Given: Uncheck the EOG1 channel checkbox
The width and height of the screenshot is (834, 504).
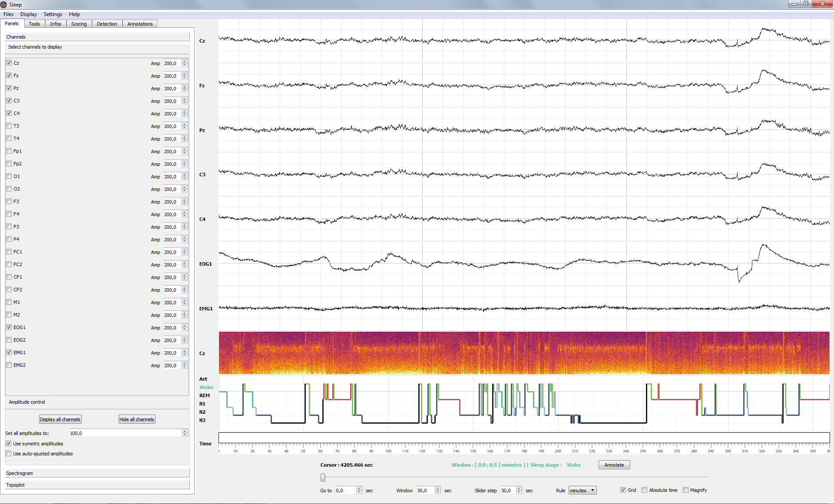Looking at the screenshot, I should click(x=9, y=327).
